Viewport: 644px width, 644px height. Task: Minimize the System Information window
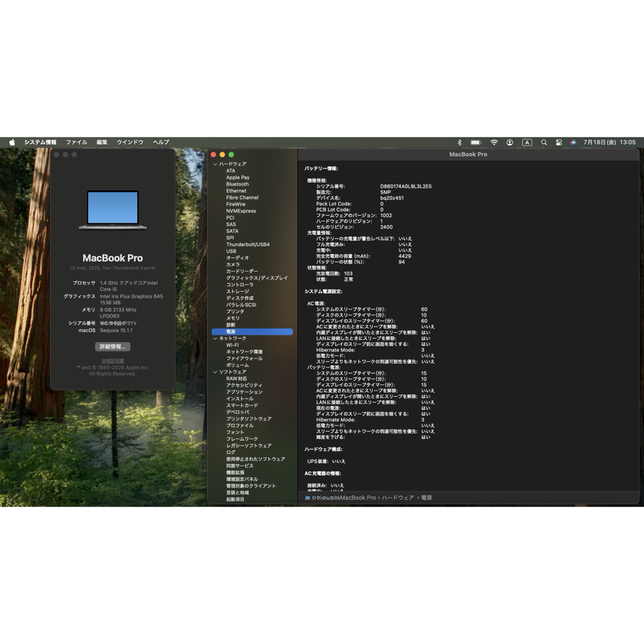pyautogui.click(x=222, y=154)
